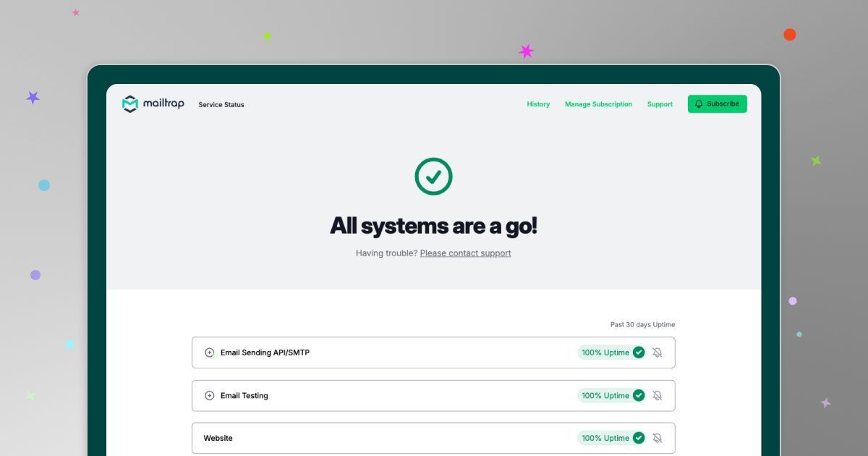Click the Past 30 days Uptime label

click(x=642, y=325)
